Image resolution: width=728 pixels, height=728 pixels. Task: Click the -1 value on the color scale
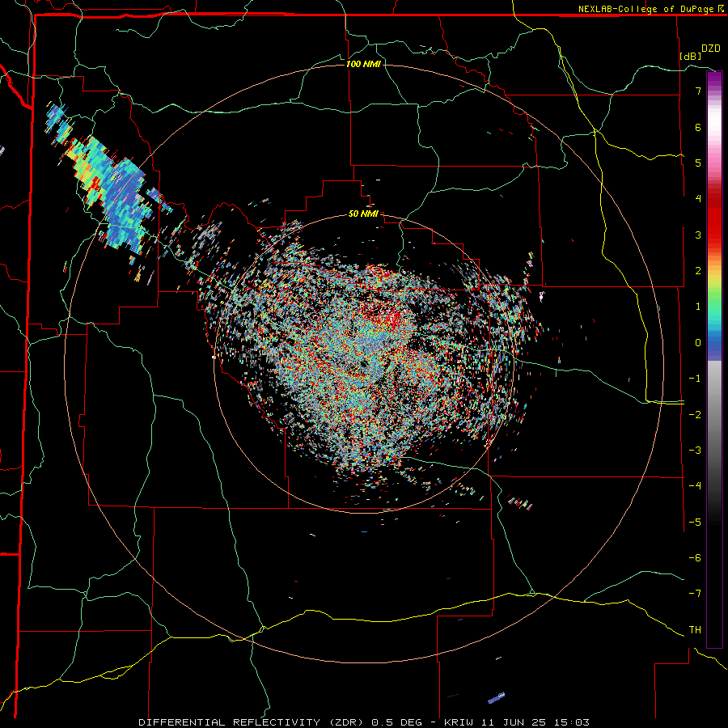pos(695,379)
